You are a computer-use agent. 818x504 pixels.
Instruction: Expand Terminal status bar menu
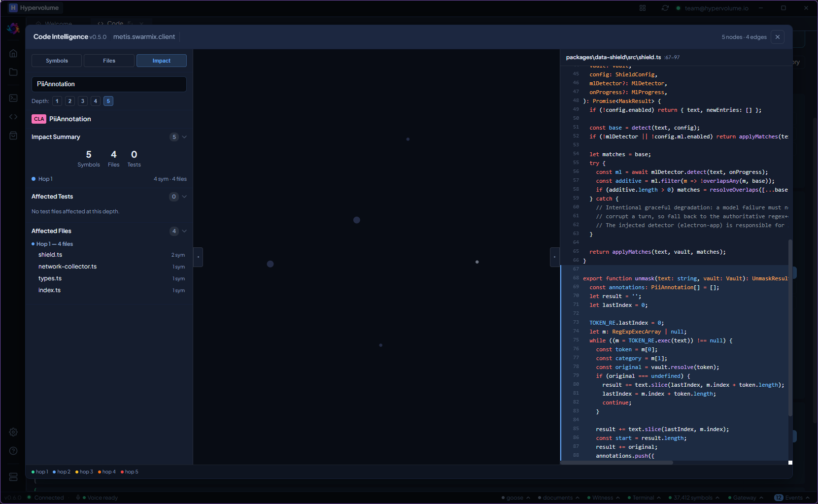(x=644, y=498)
